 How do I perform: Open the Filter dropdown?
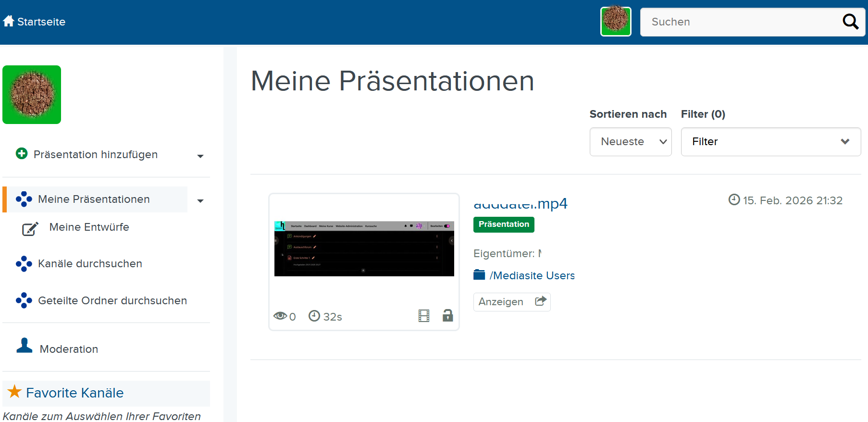point(770,142)
